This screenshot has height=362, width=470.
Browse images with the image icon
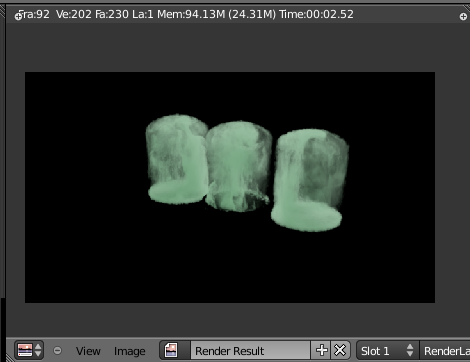click(x=174, y=350)
